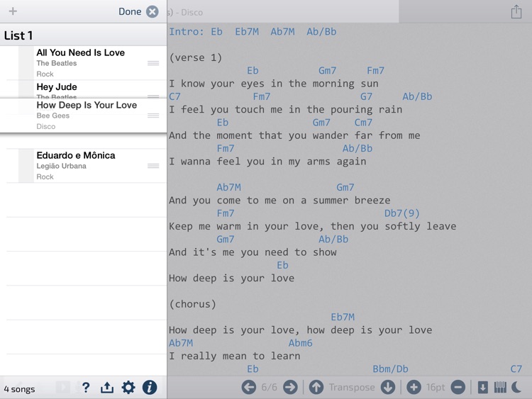Tap the 6/6 song position indicator

[269, 387]
